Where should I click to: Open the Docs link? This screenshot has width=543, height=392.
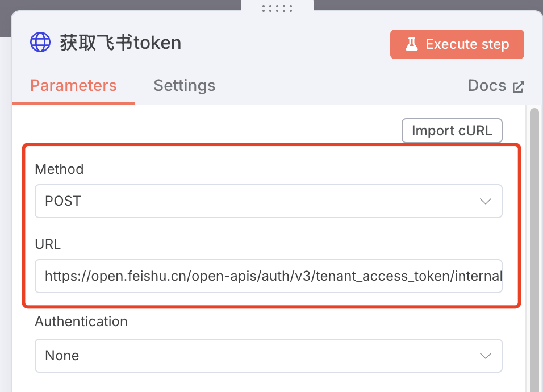pos(487,86)
